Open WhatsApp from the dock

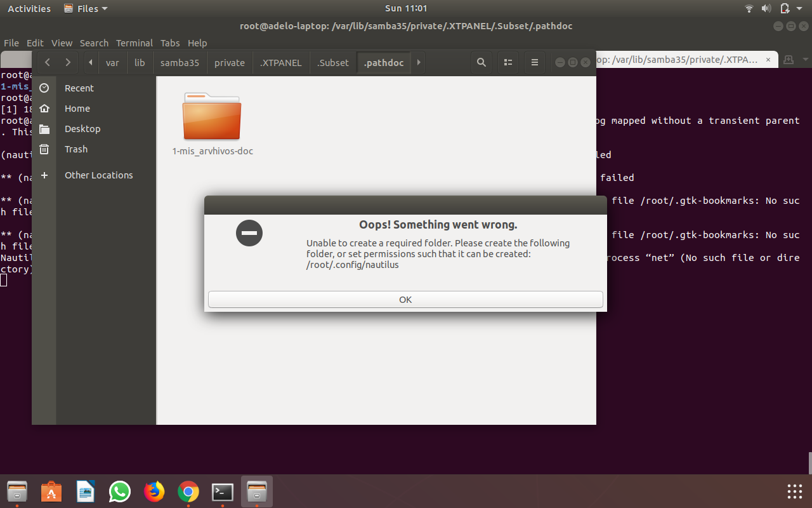(x=119, y=491)
